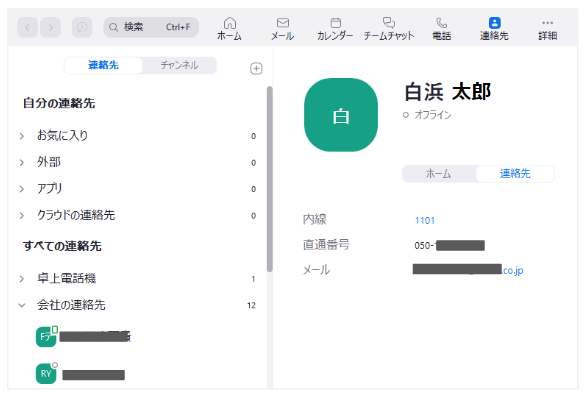Click the すべての連絡先 section header
Screen dimensions: 585x397
coord(62,246)
